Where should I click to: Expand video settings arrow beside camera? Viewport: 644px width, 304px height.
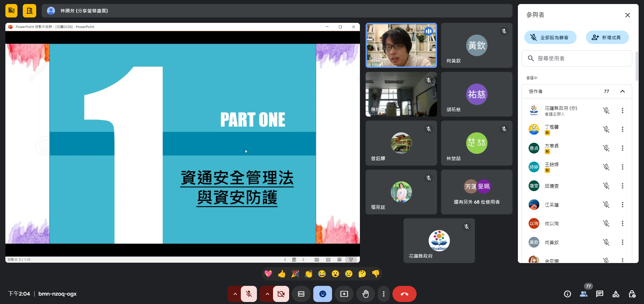point(267,294)
